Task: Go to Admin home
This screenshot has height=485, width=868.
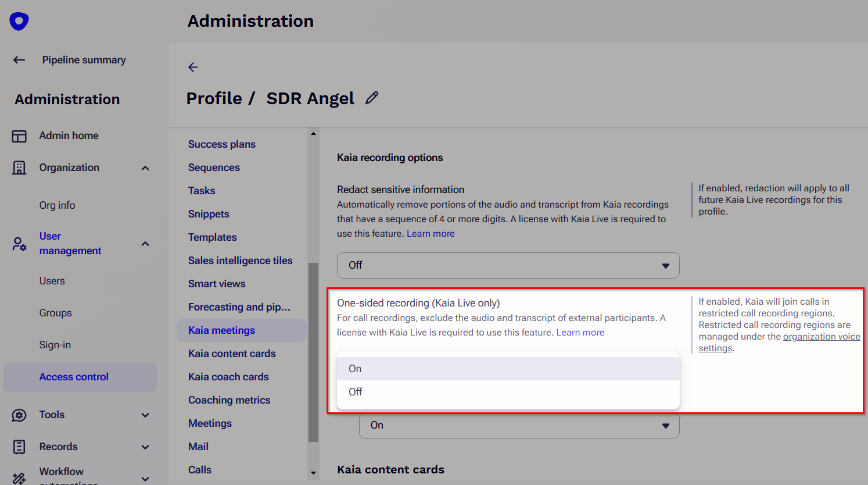Action: [x=69, y=135]
